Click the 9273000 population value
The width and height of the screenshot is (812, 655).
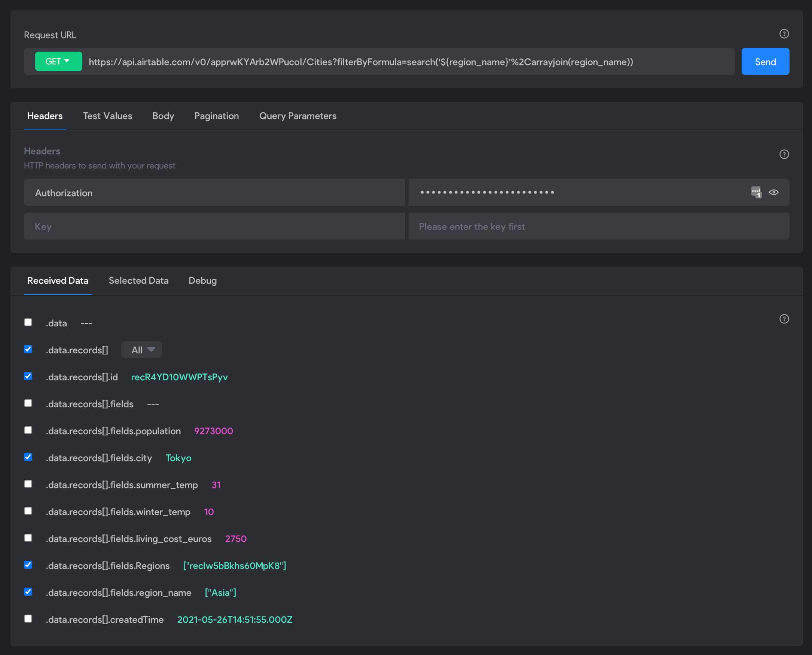pyautogui.click(x=213, y=431)
